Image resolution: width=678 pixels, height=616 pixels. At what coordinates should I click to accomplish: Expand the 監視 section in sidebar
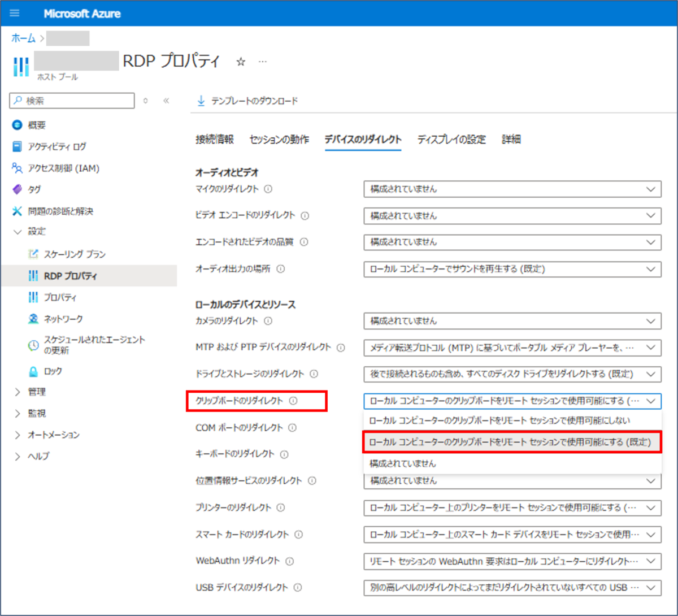[x=17, y=414]
